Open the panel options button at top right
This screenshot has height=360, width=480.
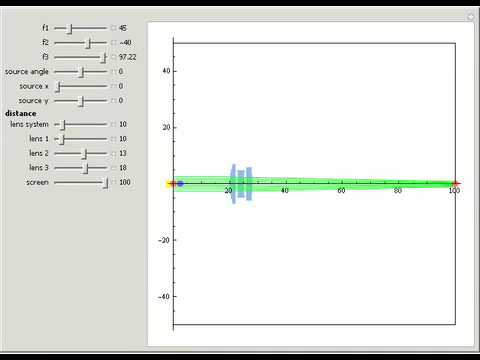point(470,16)
